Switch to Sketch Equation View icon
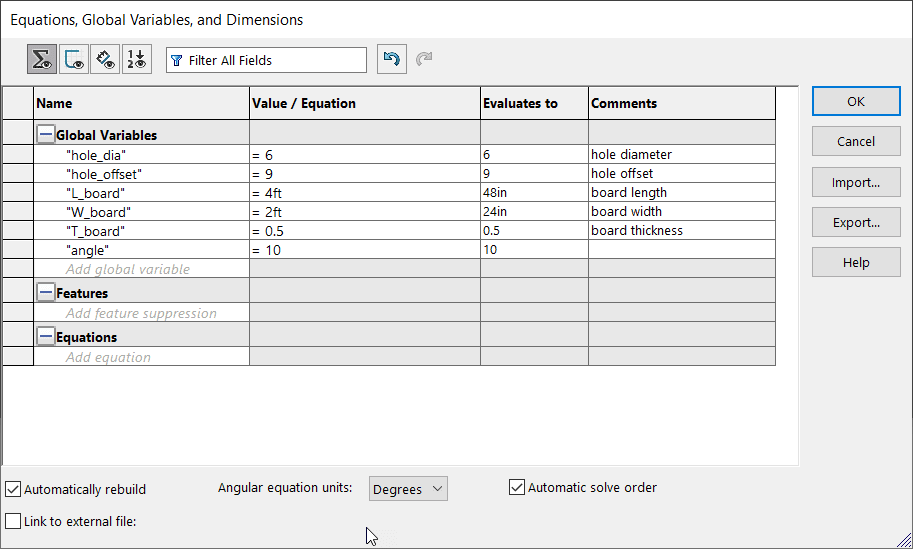This screenshot has height=549, width=913. click(74, 59)
